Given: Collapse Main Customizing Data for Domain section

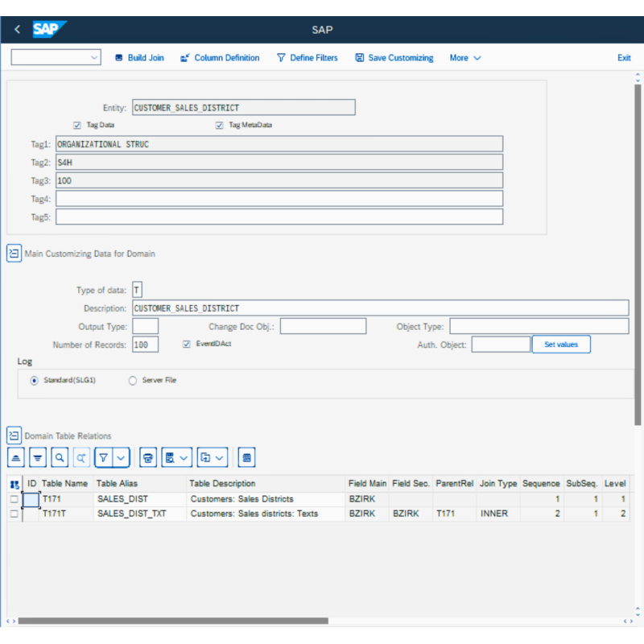Looking at the screenshot, I should click(14, 254).
